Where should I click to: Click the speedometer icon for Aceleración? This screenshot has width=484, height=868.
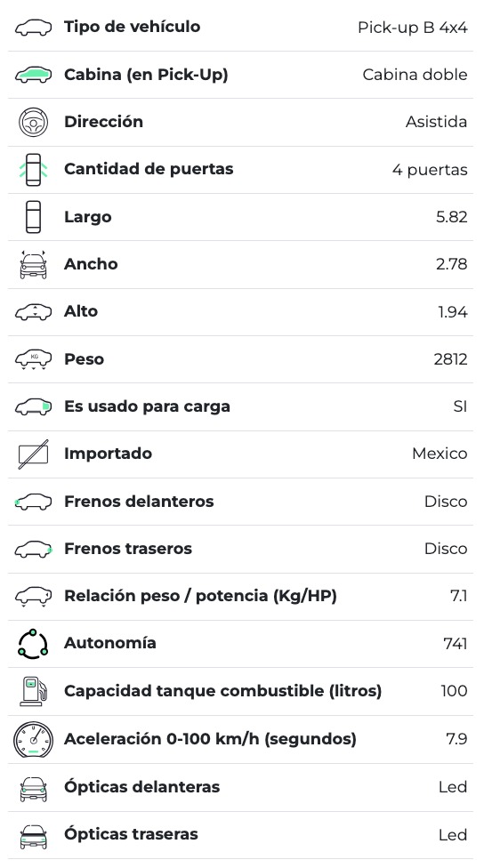click(x=33, y=739)
